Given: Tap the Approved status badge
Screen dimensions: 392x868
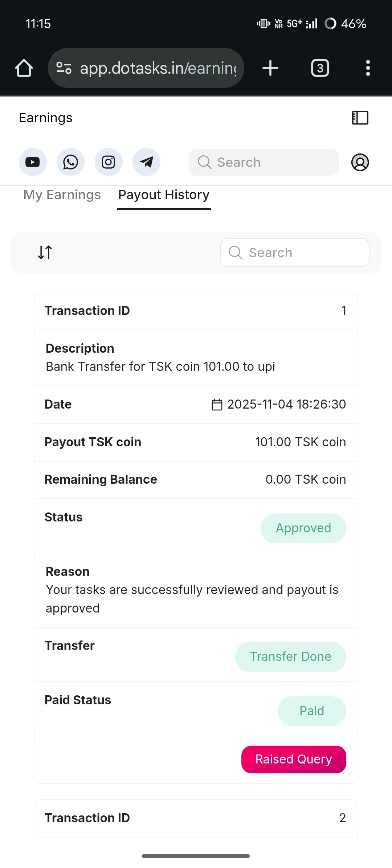Looking at the screenshot, I should click(x=303, y=528).
